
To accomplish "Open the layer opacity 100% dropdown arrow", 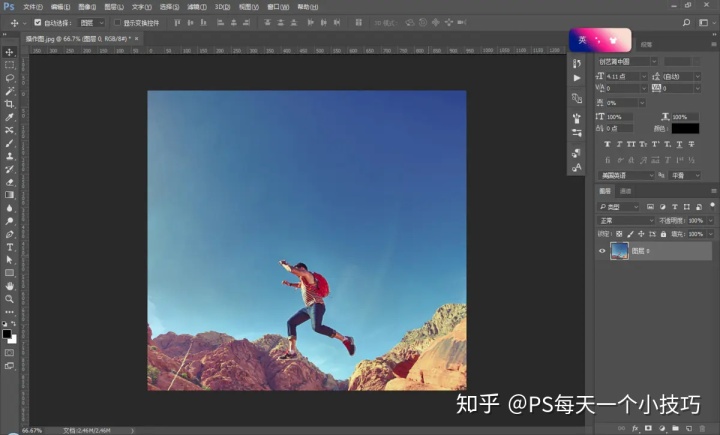I will point(710,220).
